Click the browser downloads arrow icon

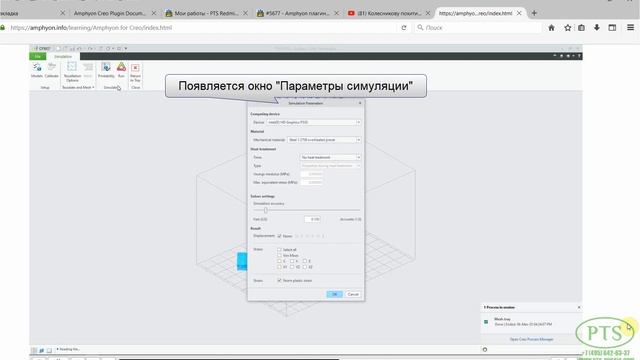597,28
